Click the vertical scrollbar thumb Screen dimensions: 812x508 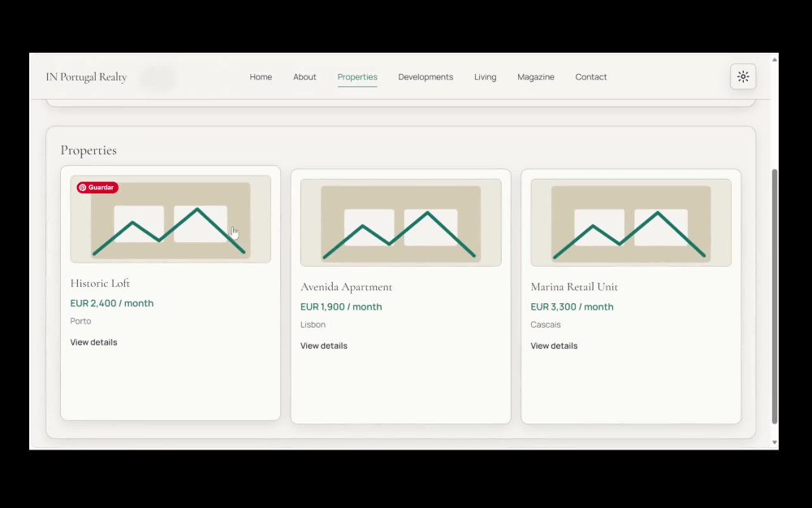click(x=774, y=297)
